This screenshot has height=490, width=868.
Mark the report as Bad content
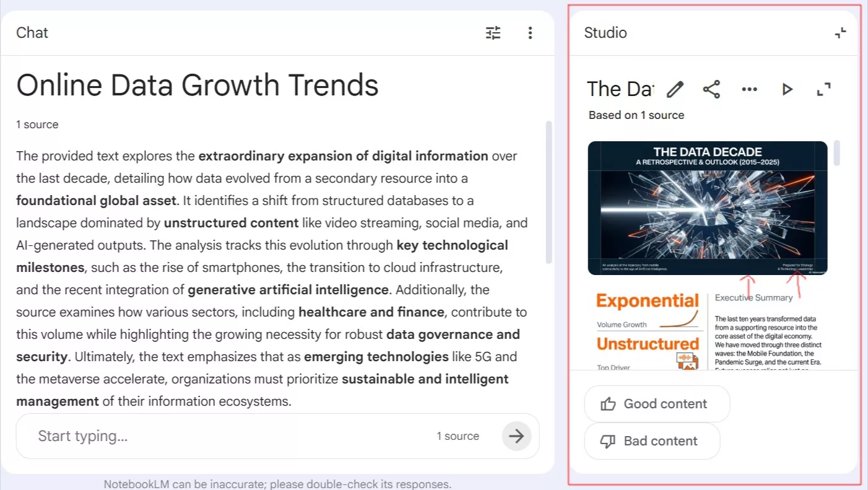tap(652, 441)
